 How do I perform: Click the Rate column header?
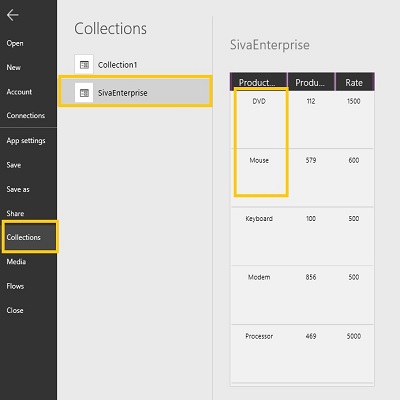click(355, 82)
